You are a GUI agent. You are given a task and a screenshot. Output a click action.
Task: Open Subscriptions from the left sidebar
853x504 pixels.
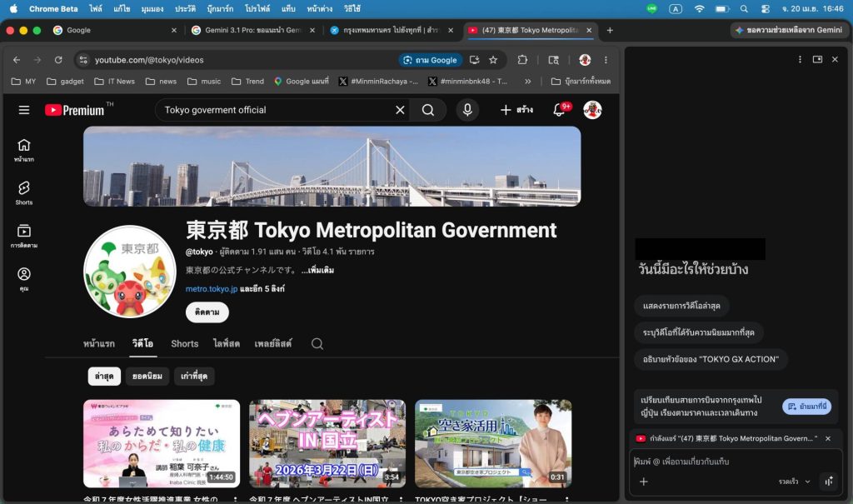(x=24, y=236)
